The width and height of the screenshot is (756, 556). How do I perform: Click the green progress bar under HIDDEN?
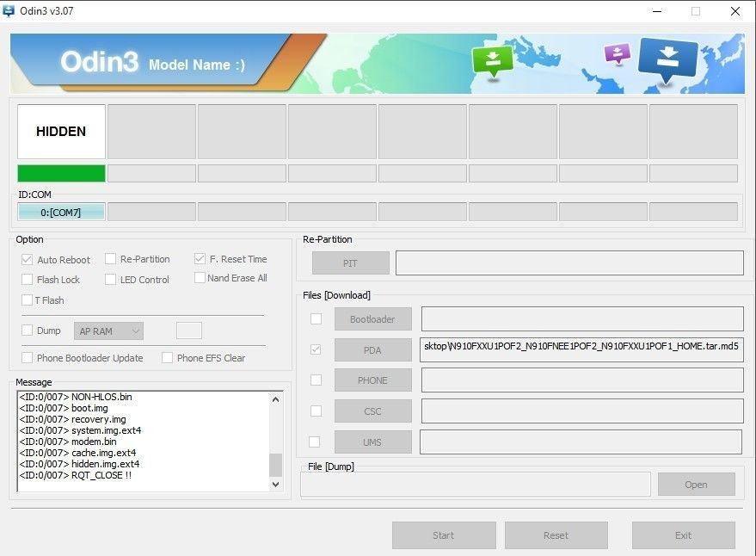(61, 173)
